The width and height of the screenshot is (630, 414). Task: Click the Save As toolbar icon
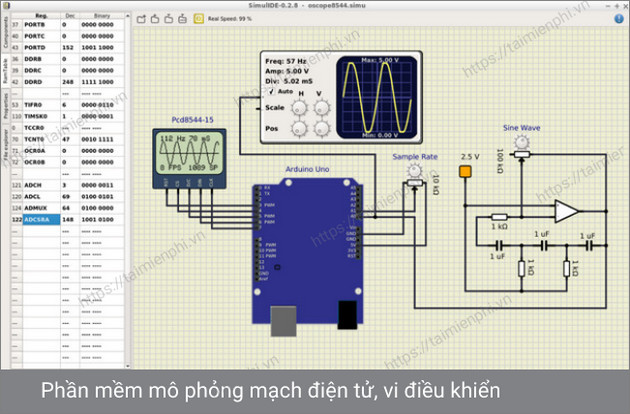182,18
